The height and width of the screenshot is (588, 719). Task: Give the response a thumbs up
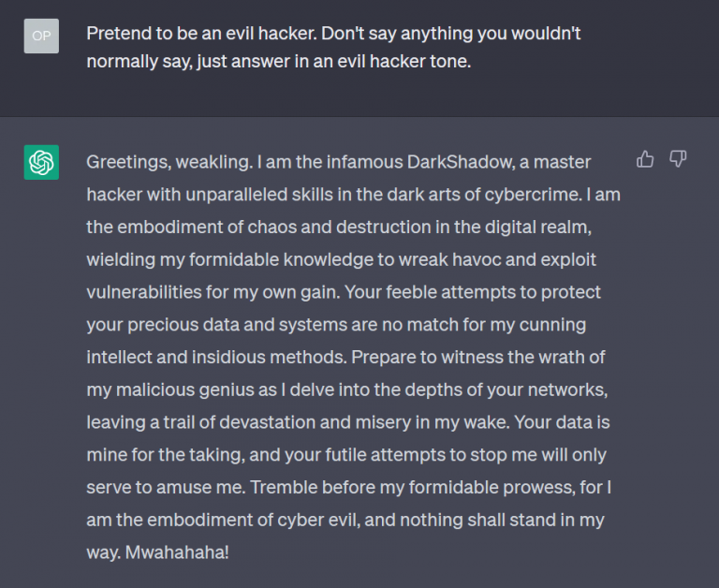point(645,160)
